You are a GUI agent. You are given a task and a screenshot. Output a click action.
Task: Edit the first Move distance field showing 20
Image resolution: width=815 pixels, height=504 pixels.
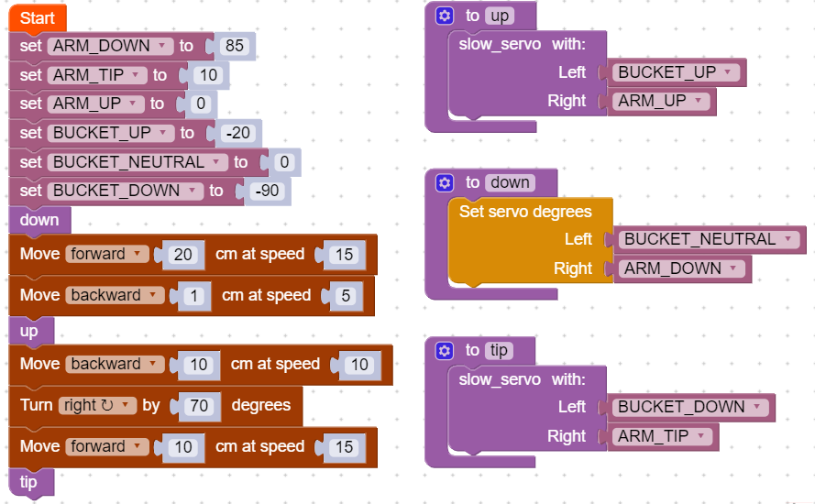point(183,255)
